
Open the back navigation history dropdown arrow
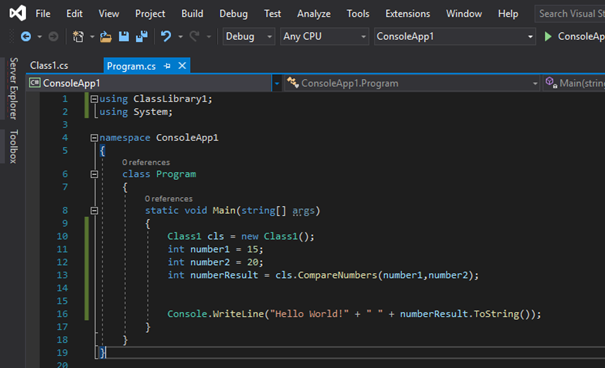pos(39,37)
